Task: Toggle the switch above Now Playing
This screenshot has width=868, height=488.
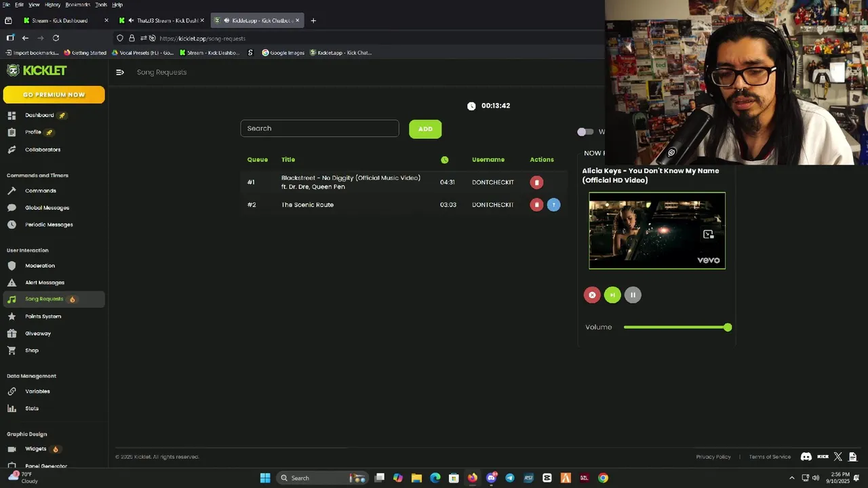Action: point(585,132)
